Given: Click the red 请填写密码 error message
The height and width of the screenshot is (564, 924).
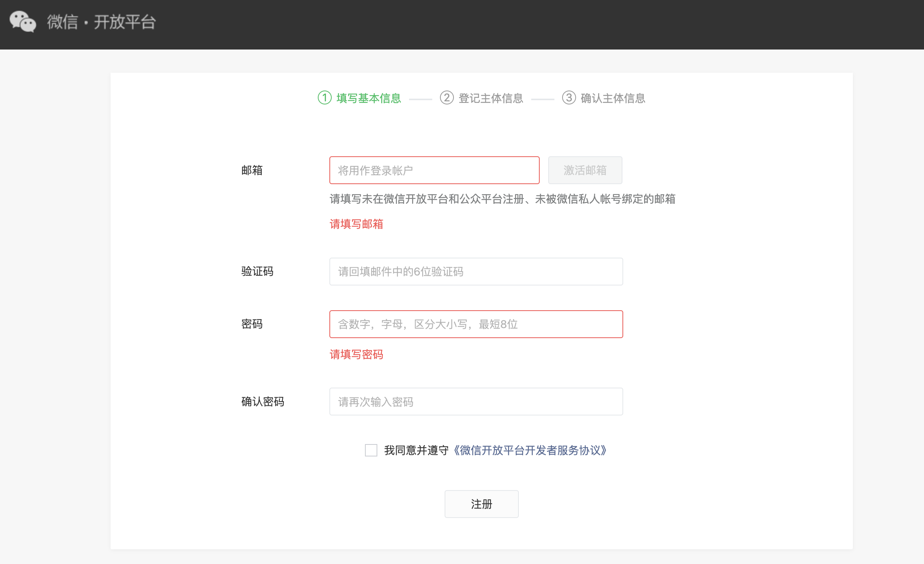Looking at the screenshot, I should click(x=356, y=354).
